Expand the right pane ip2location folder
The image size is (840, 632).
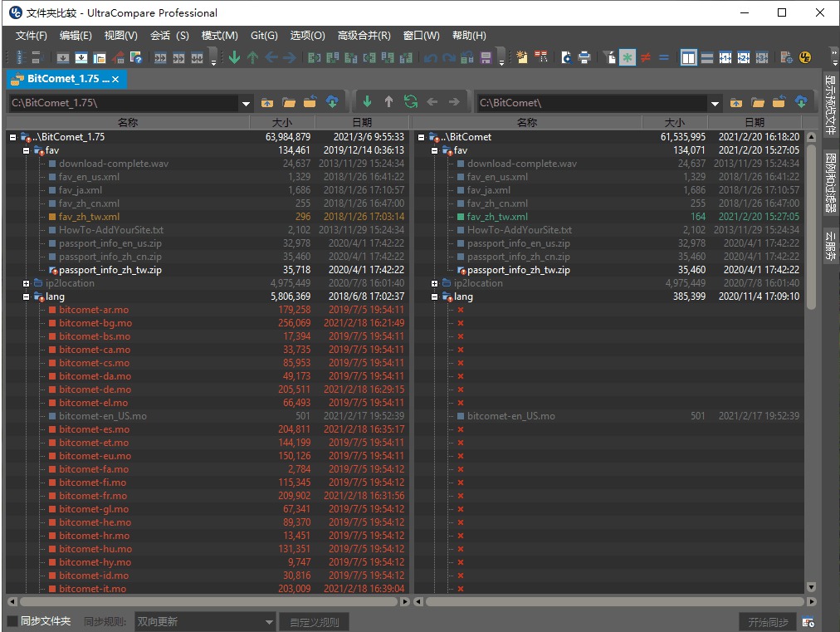434,283
